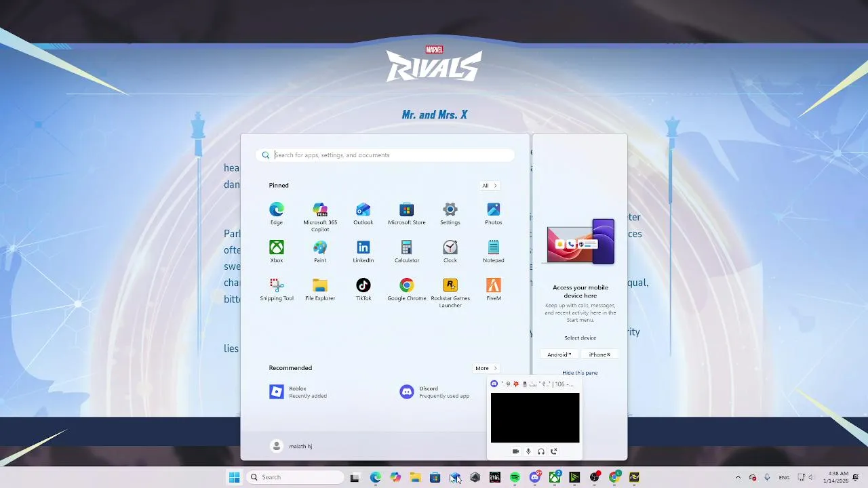The width and height of the screenshot is (868, 488).
Task: Launch the Photos app
Action: point(494,213)
